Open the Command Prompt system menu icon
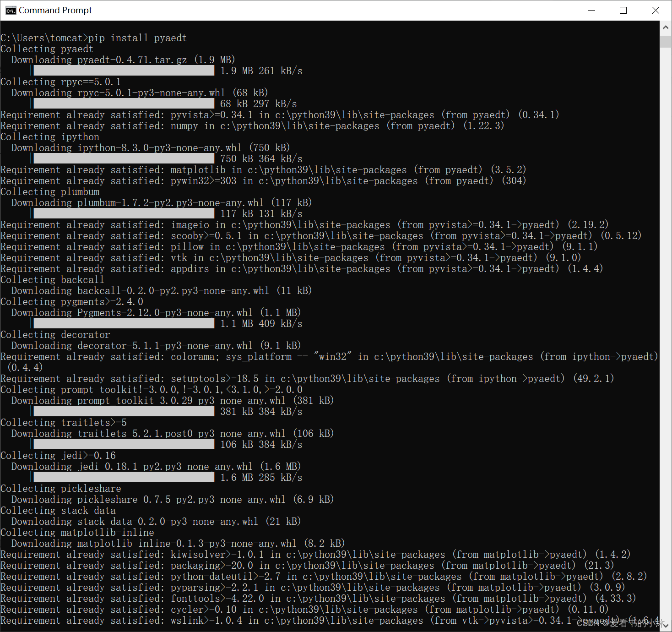The image size is (672, 632). click(x=11, y=11)
